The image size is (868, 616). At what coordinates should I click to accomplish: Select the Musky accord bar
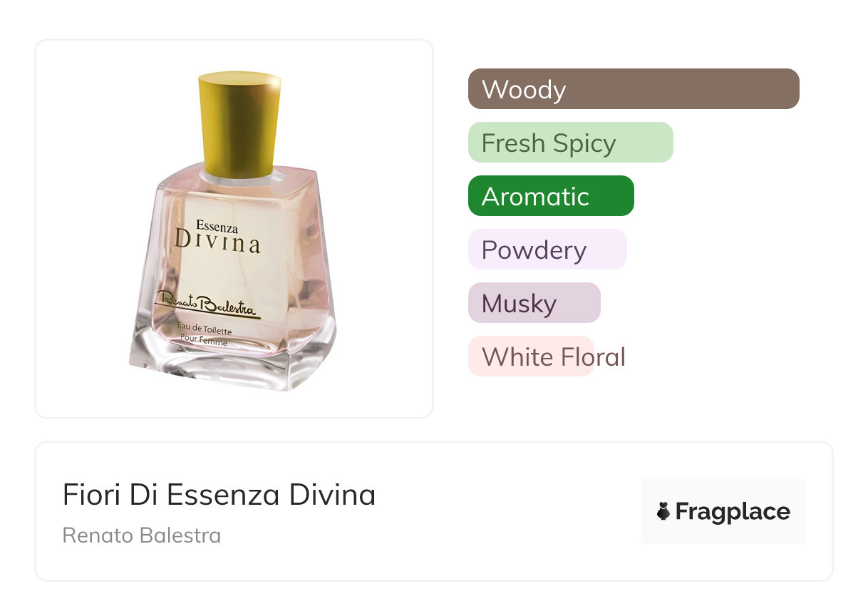click(x=534, y=303)
